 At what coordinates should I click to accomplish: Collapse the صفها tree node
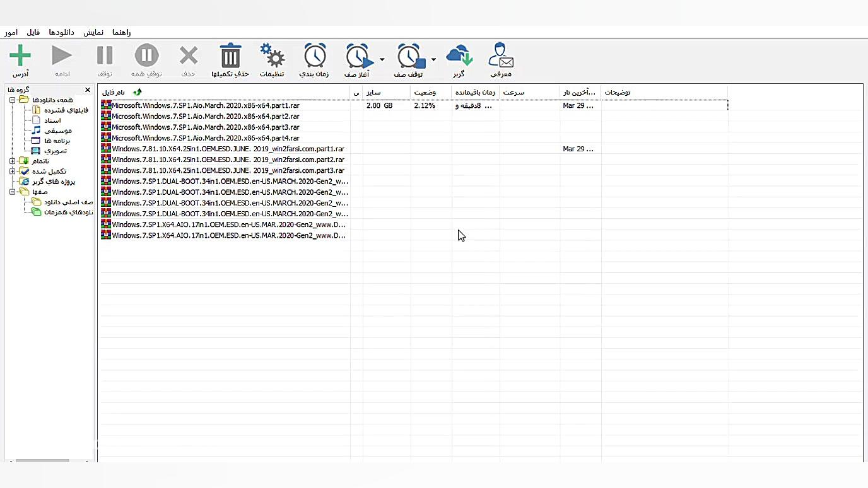(12, 192)
